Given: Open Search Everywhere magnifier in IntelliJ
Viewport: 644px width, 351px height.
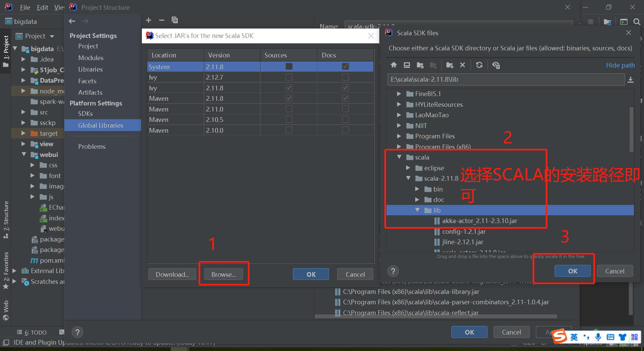Looking at the screenshot, I should coord(637,22).
